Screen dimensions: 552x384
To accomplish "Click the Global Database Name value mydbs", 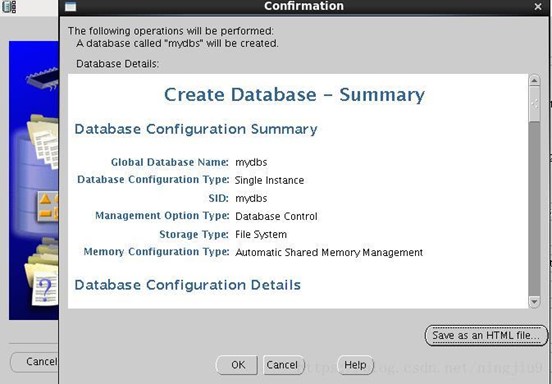I will (251, 162).
